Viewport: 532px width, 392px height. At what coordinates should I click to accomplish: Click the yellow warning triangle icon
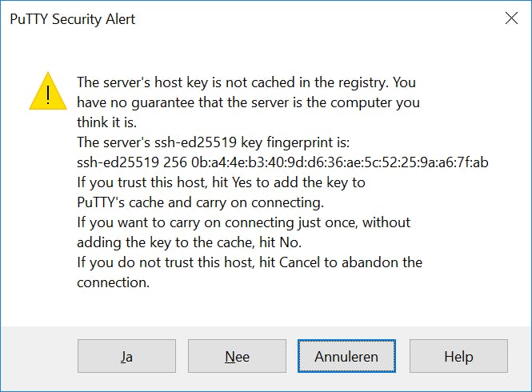click(48, 91)
